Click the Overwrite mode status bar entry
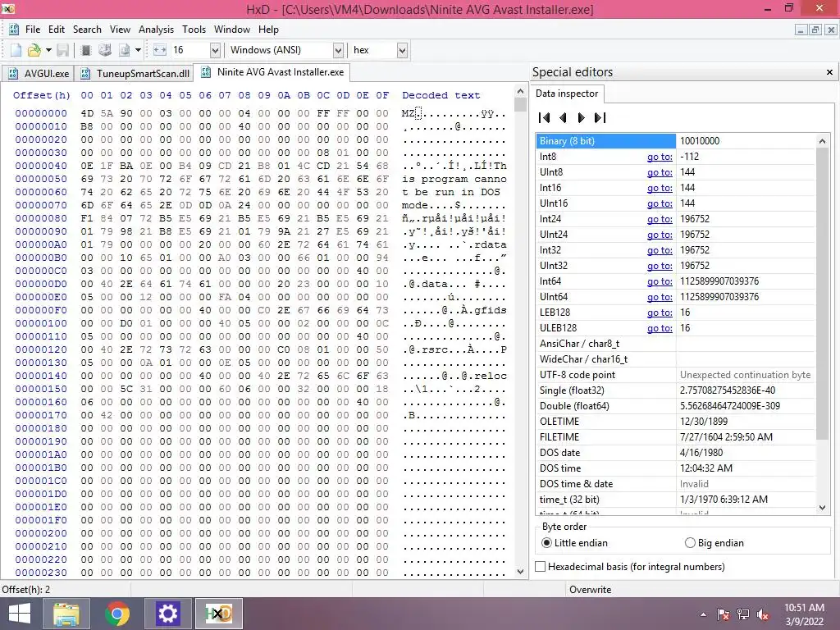The image size is (840, 630). pos(590,589)
